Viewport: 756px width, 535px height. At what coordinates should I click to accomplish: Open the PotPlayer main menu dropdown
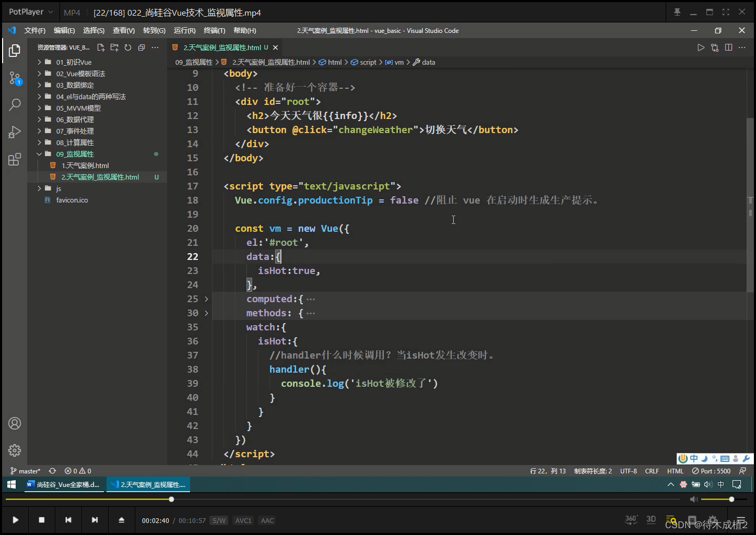coord(31,12)
